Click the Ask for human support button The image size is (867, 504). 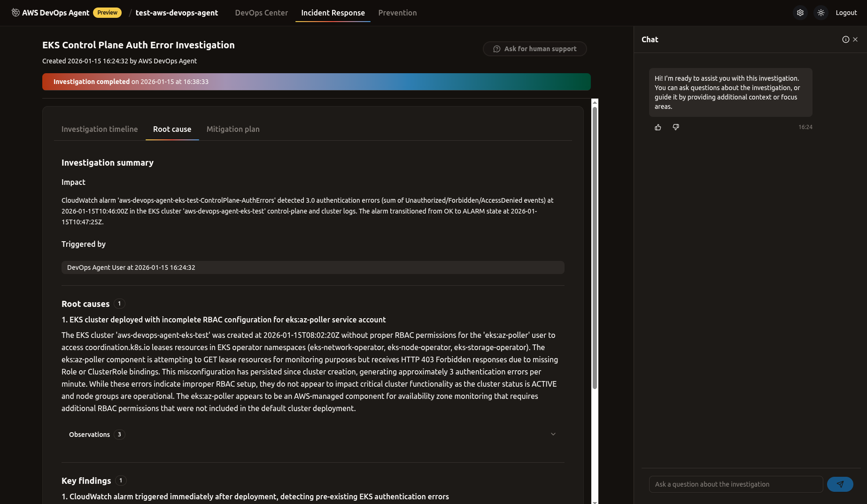tap(535, 49)
